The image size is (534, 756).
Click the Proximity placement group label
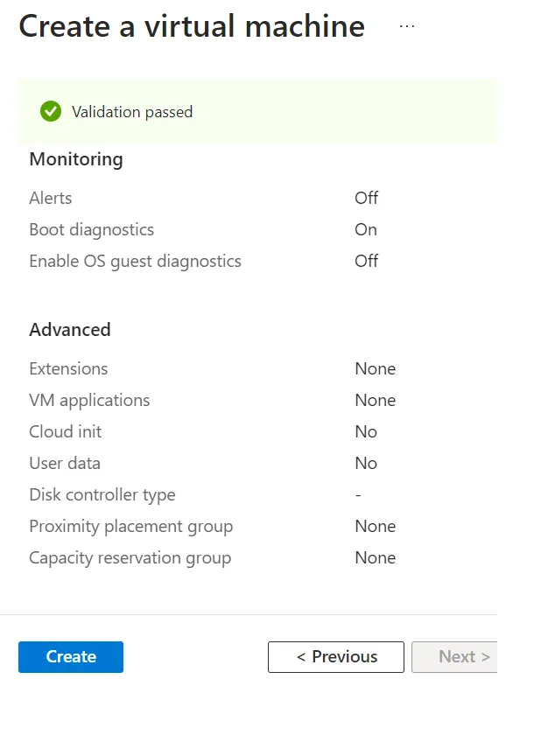(130, 527)
